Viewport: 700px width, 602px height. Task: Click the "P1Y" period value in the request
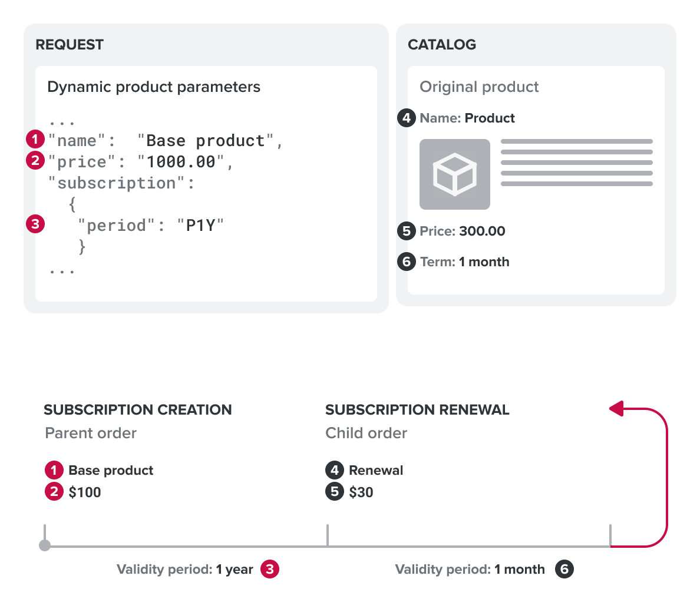click(201, 226)
